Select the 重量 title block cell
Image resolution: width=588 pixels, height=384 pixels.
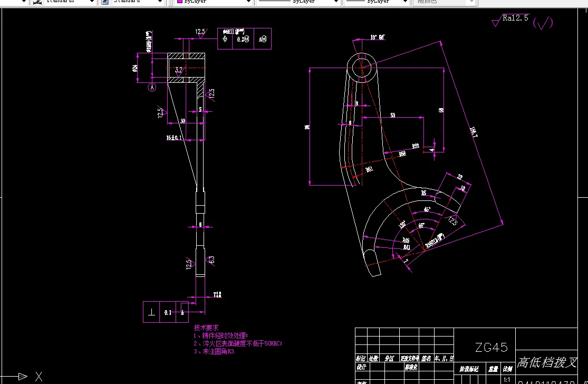[x=493, y=369]
